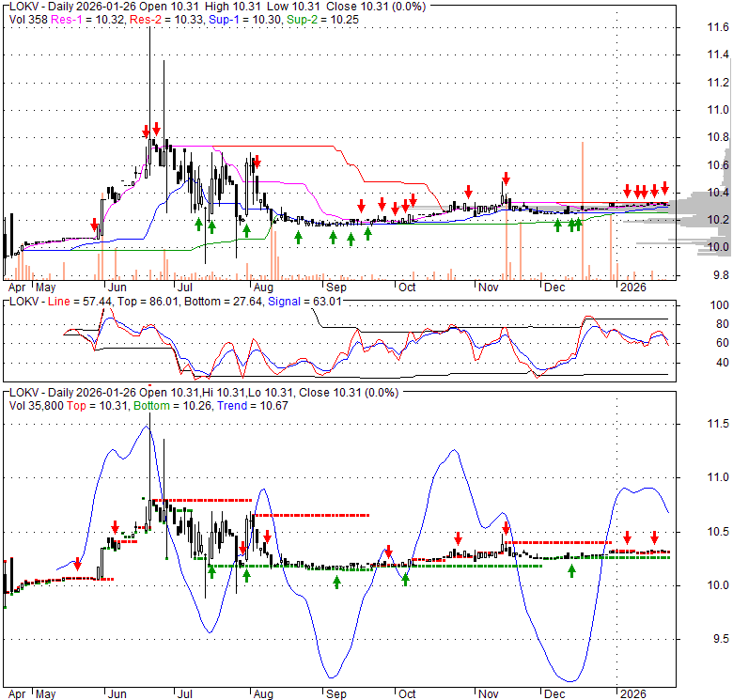Select the Nov label on the bottom time axis

(487, 693)
